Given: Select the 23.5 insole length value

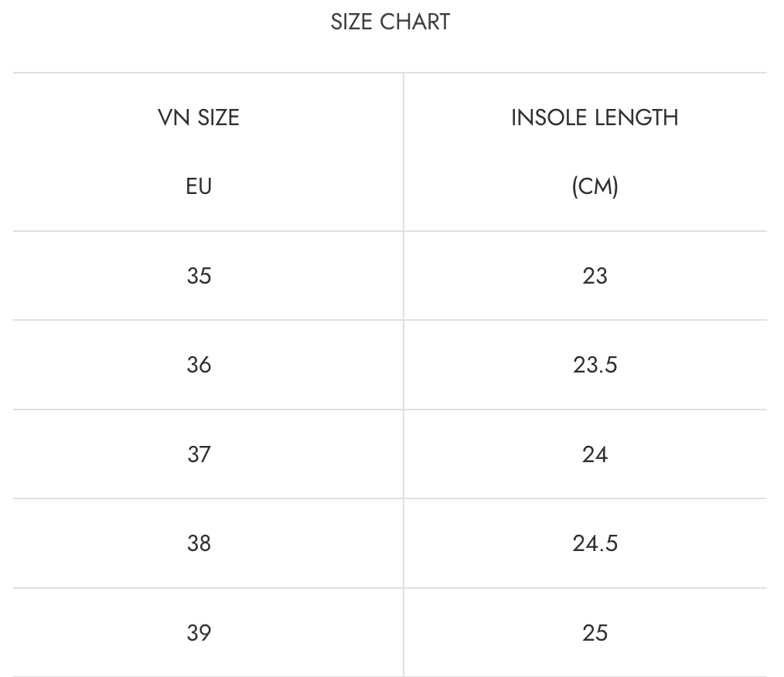Looking at the screenshot, I should coord(595,365).
